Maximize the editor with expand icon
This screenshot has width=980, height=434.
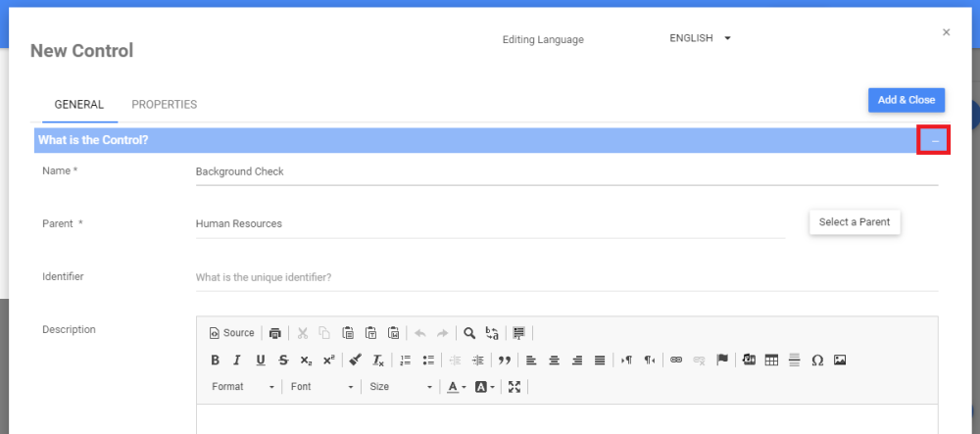tap(514, 387)
